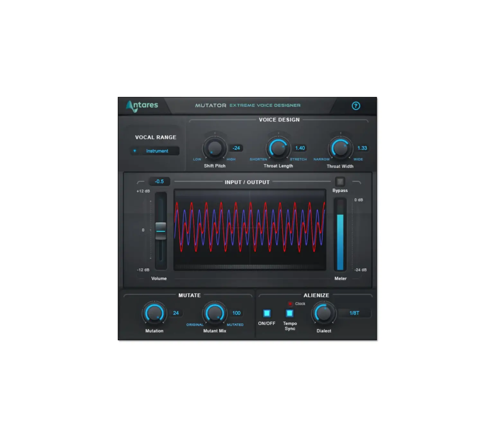
Task: Click the Mutant Mix knob
Action: [214, 313]
